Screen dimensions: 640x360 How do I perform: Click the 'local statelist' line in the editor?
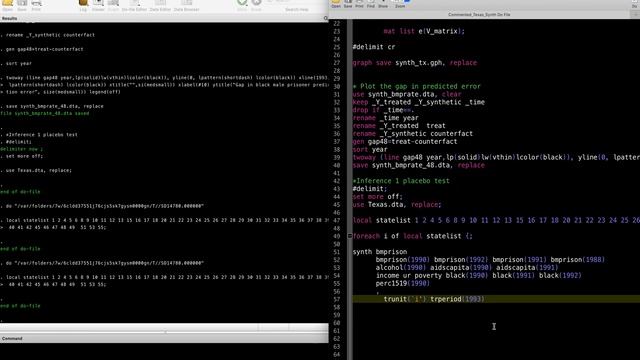pyautogui.click(x=496, y=220)
